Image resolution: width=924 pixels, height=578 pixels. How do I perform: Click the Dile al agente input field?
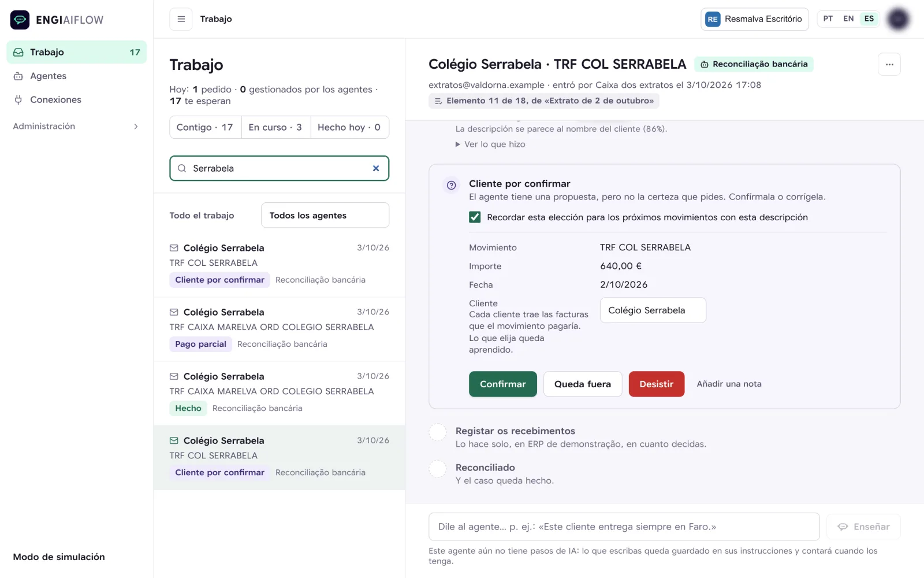pyautogui.click(x=624, y=527)
